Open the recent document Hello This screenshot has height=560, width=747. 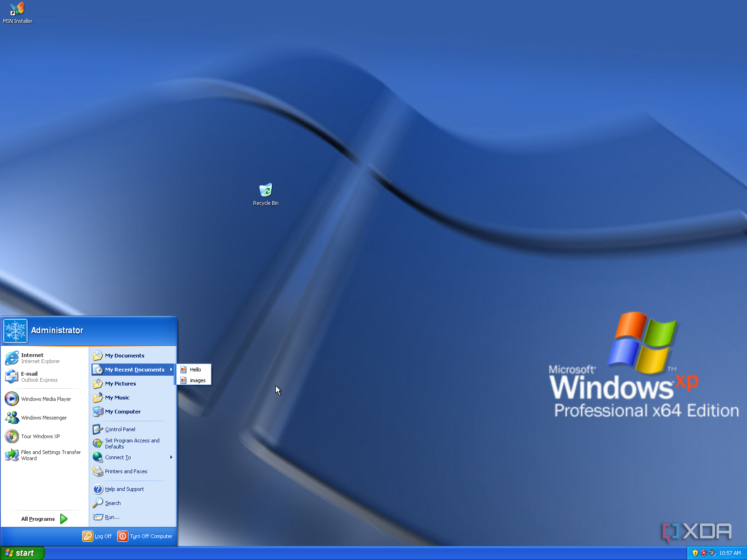pos(194,370)
